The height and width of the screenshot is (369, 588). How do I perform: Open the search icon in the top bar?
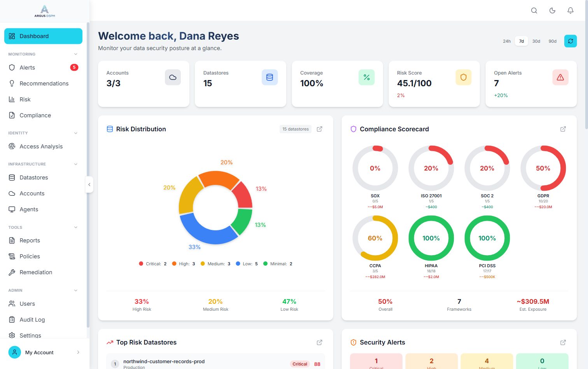click(x=534, y=10)
